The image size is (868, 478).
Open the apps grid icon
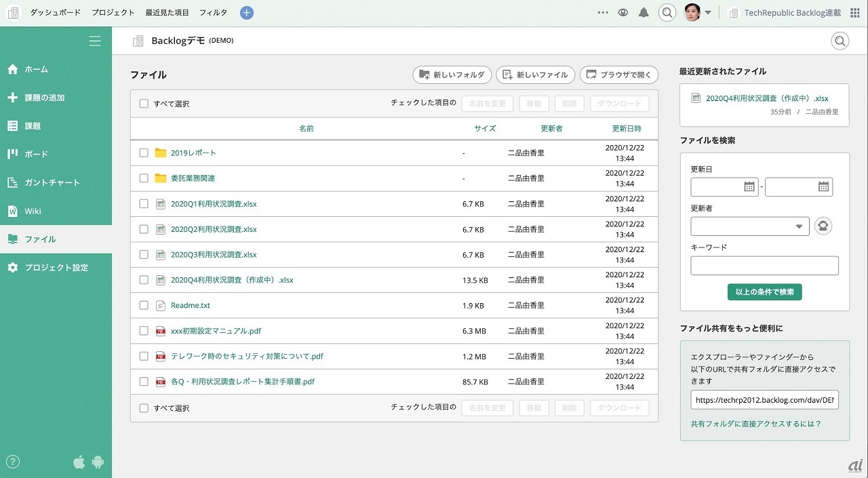tap(854, 13)
